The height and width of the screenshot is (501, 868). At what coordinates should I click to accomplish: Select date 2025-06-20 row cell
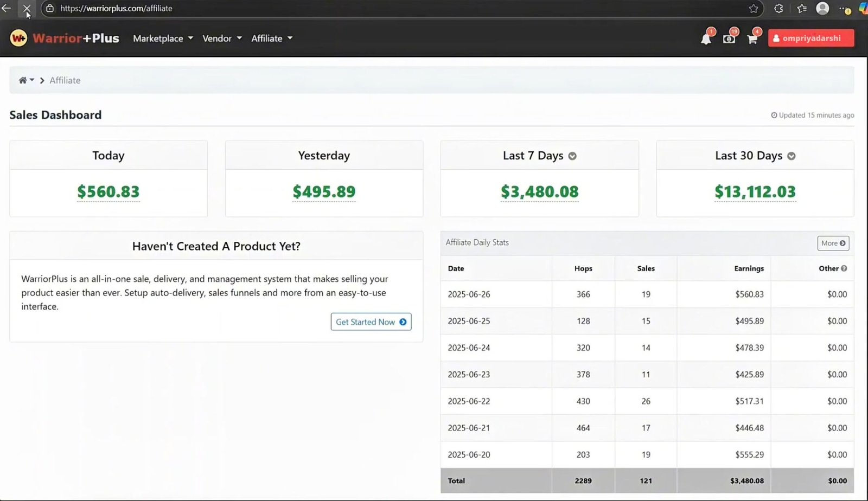(x=469, y=454)
